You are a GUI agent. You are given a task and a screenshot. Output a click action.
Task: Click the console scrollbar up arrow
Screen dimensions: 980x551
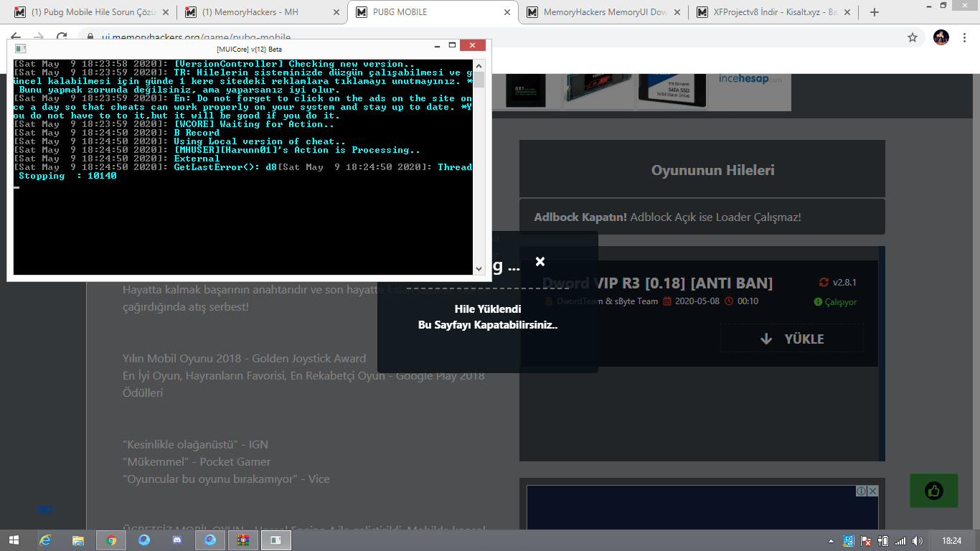(x=479, y=65)
